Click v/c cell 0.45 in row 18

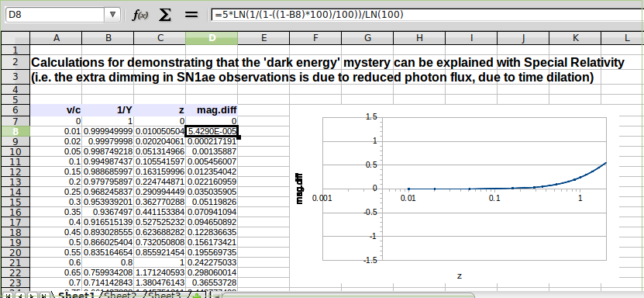57,232
